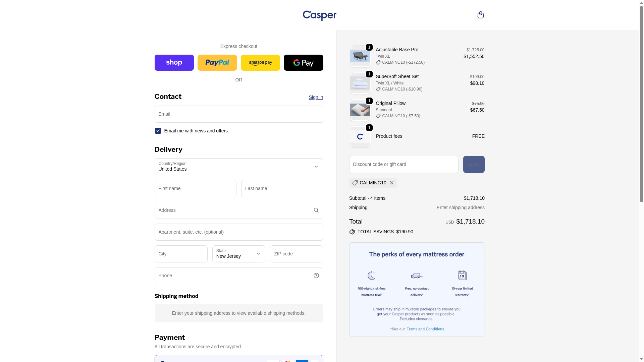Image resolution: width=644 pixels, height=362 pixels.
Task: Click the address search magnifier icon
Action: 316,210
